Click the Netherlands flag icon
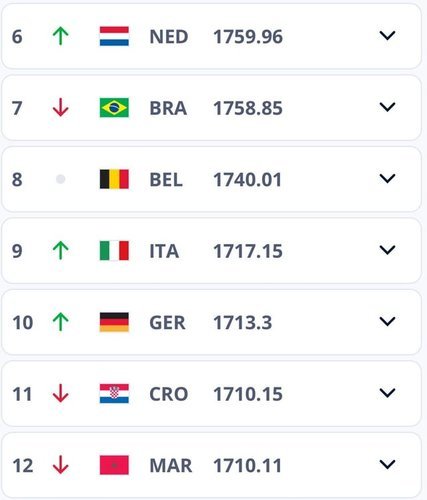The height and width of the screenshot is (500, 427). (x=114, y=36)
